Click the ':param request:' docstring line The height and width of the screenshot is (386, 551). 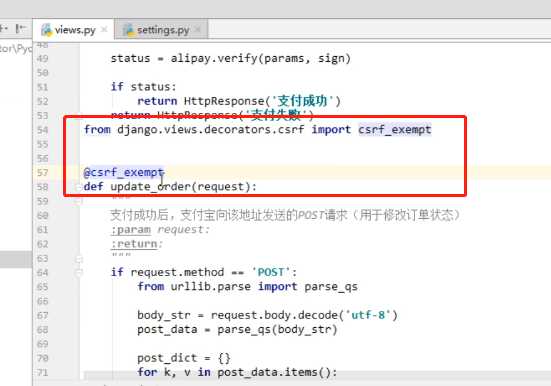click(160, 230)
